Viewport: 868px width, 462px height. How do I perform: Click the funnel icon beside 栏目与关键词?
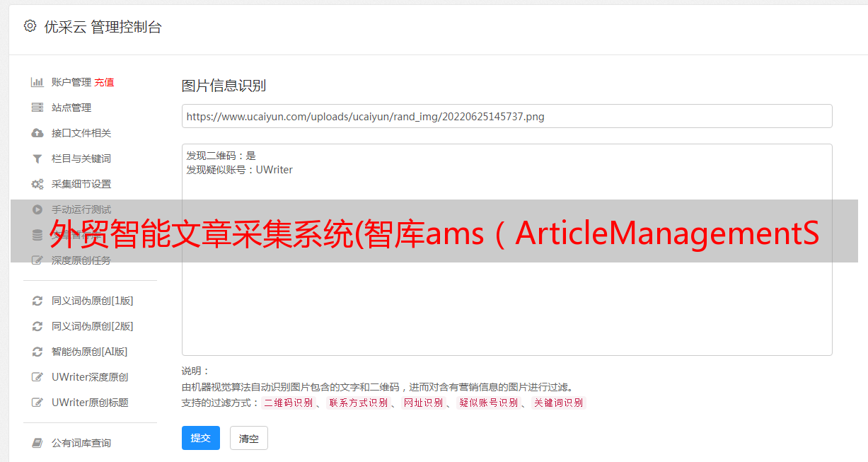tap(37, 158)
